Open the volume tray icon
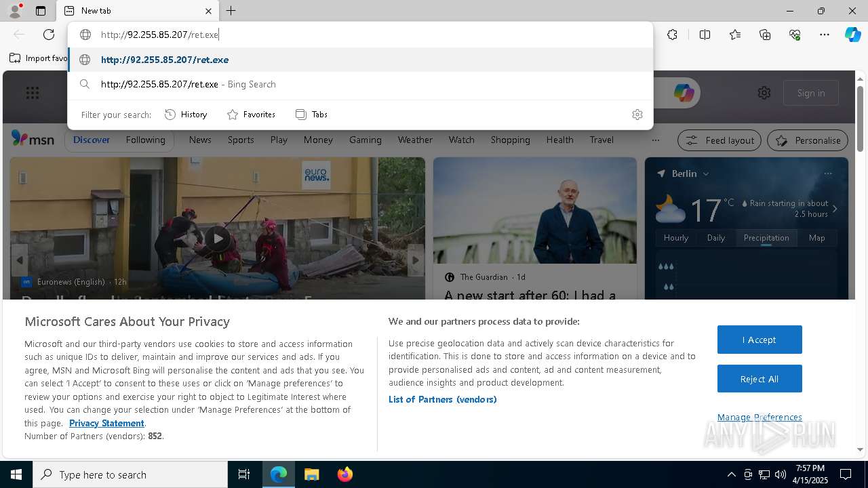Screen dimensions: 868x488 [780, 474]
